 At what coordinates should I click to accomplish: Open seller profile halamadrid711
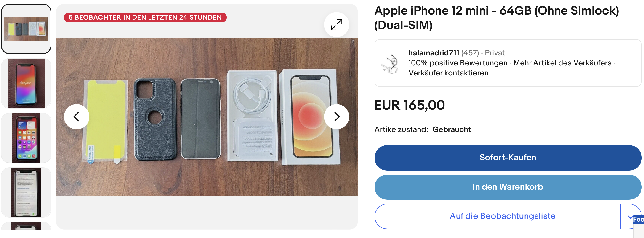(434, 53)
